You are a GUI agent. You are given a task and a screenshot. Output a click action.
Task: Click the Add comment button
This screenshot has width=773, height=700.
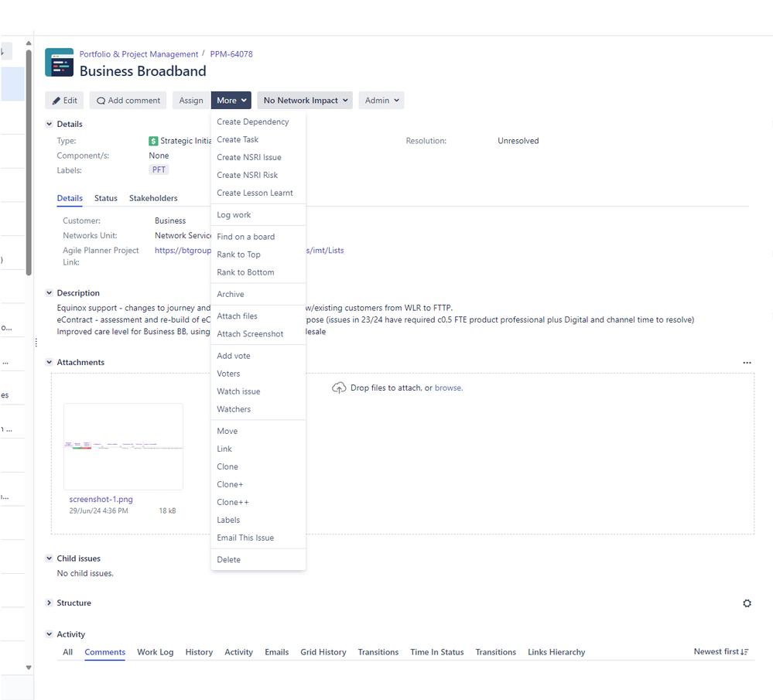coord(128,100)
